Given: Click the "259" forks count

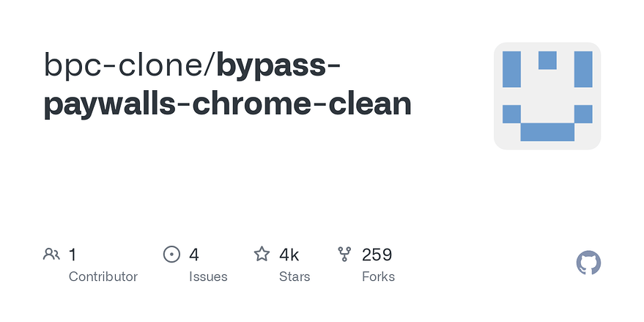Looking at the screenshot, I should point(377,255).
